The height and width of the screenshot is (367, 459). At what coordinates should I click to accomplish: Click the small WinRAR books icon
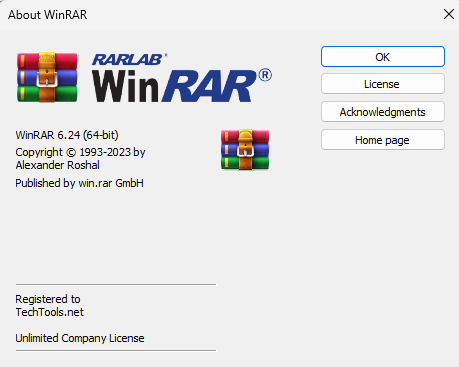point(245,150)
